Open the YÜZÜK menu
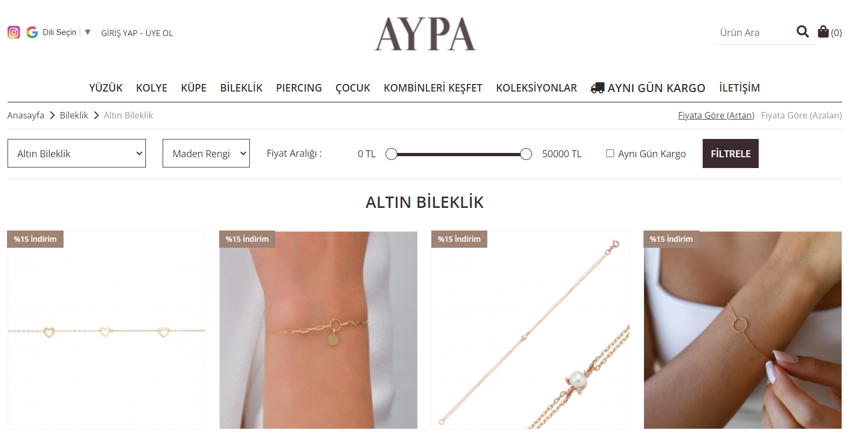868x440 pixels. (106, 88)
